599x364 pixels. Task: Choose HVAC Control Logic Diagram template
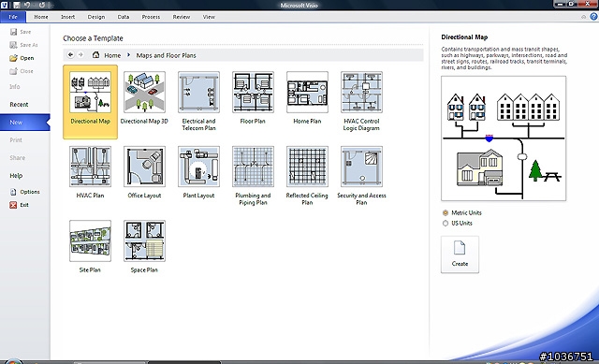point(361,101)
